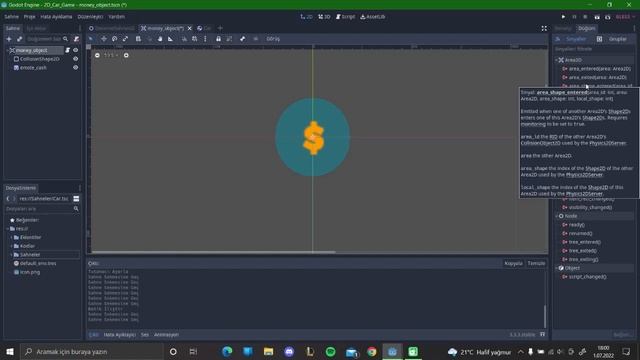The image size is (640, 360).
Task: Collapse the Area2D signals group
Action: 556,60
